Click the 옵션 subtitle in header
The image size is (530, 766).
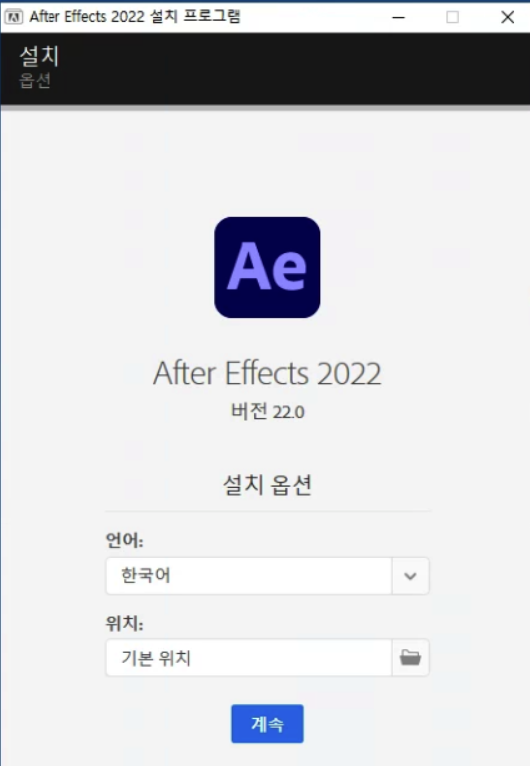click(35, 80)
